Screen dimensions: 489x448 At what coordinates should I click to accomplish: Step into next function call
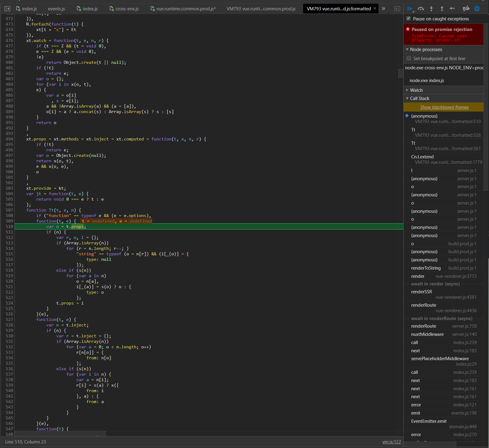coord(431,9)
